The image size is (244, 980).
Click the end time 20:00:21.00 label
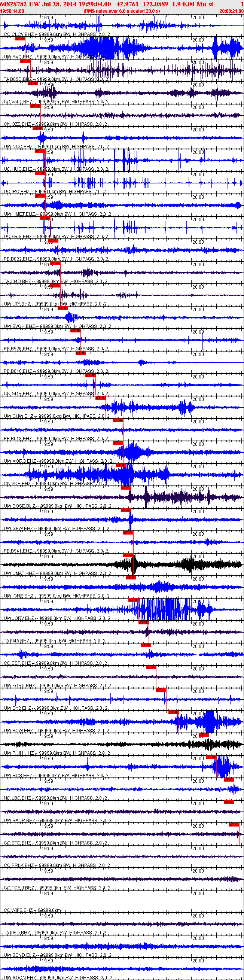(x=231, y=11)
